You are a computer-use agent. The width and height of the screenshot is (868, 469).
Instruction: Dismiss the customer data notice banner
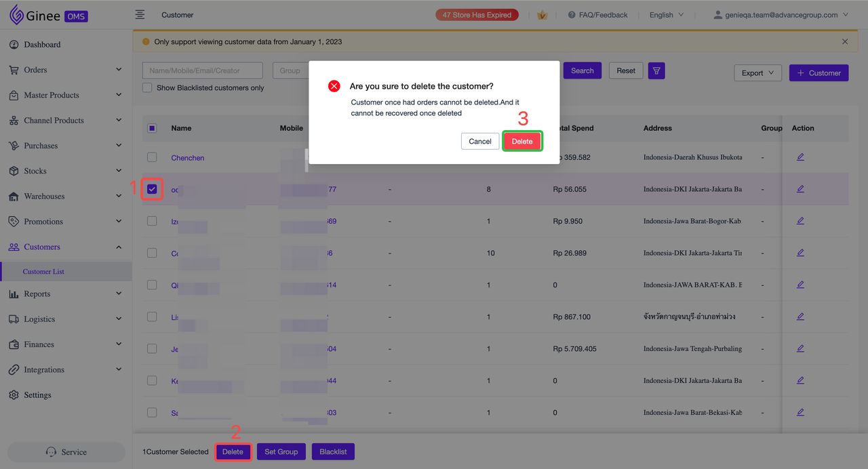(x=845, y=41)
